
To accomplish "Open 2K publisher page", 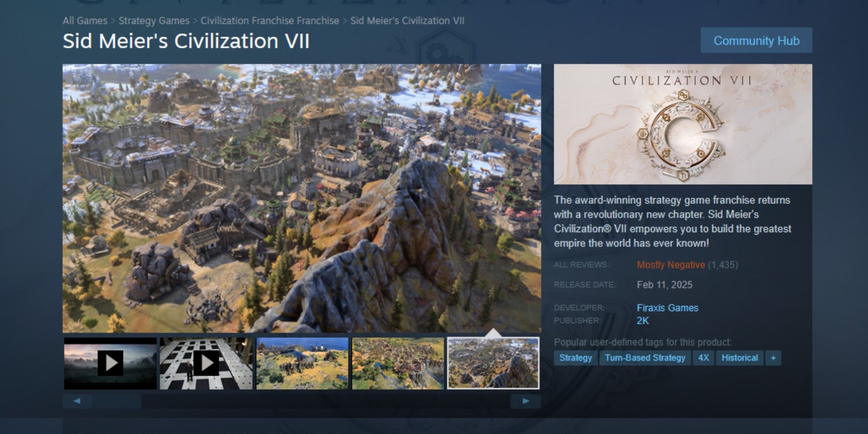I will point(643,321).
